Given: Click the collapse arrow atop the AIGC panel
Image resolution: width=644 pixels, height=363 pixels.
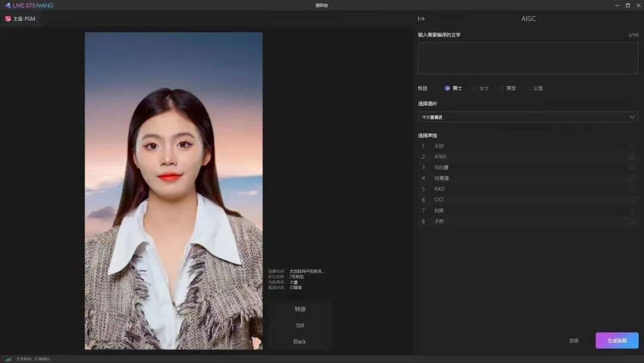Looking at the screenshot, I should point(421,19).
